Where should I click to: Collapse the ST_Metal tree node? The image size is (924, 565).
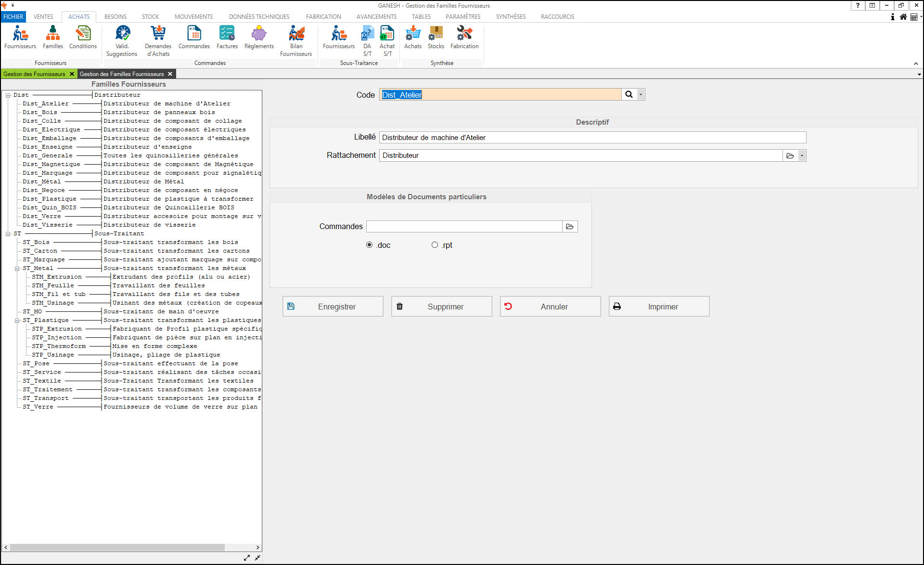point(17,269)
